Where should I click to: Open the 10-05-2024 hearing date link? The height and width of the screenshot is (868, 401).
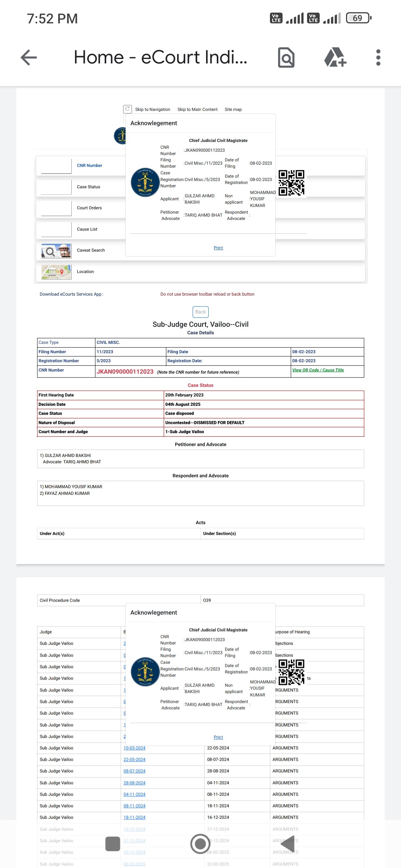coord(134,748)
